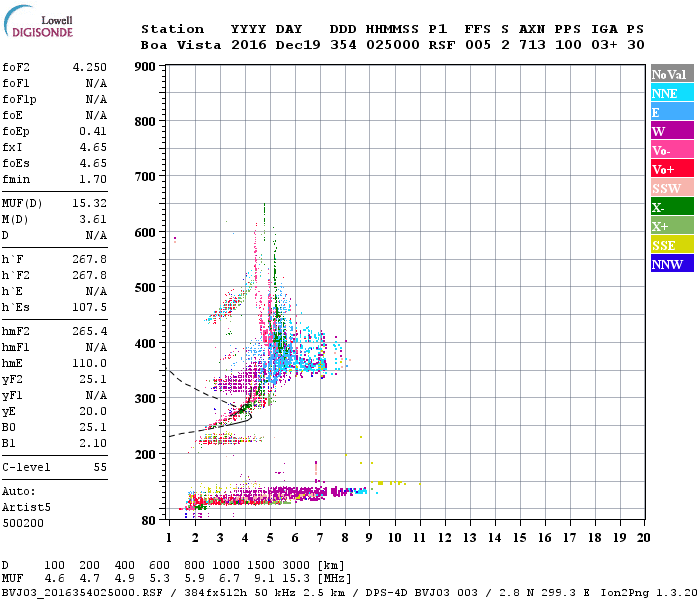Select the X+ light green legend swatch
This screenshot has width=700, height=600.
point(672,226)
